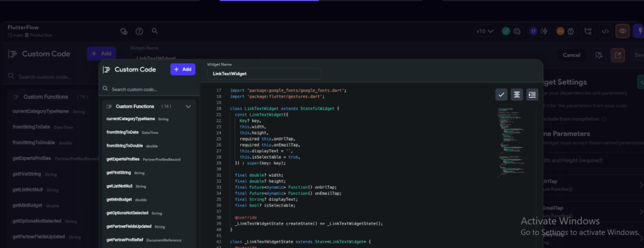Click the check/validate code icon in editor
The height and width of the screenshot is (248, 644).
point(501,94)
